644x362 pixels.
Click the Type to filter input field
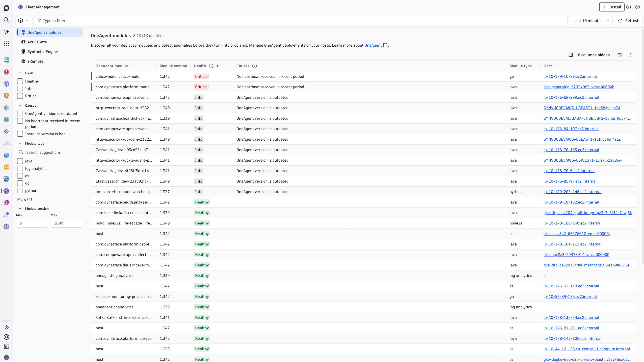tap(301, 20)
